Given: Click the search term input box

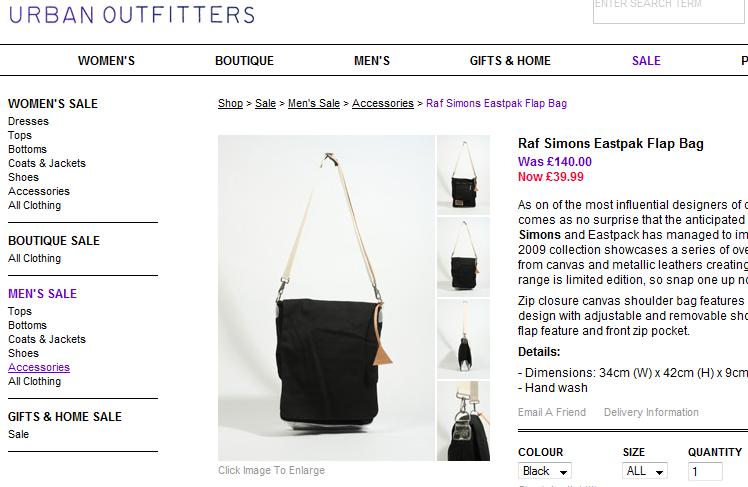Looking at the screenshot, I should coord(668,10).
